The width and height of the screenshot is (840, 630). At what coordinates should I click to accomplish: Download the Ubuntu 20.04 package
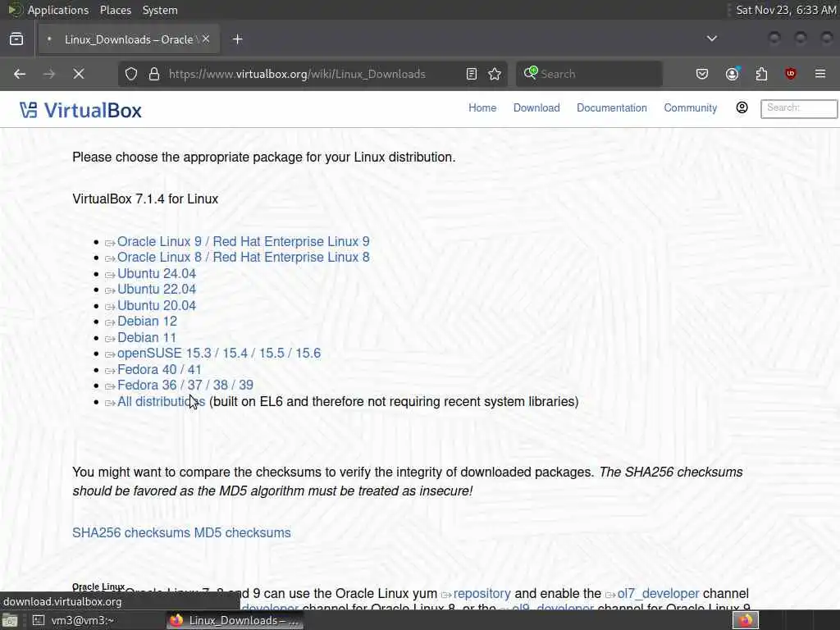[x=157, y=306]
